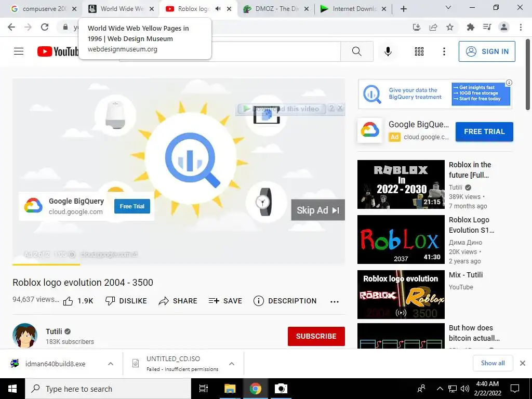Bookmark this page with the star icon
Image resolution: width=532 pixels, height=399 pixels.
450,27
